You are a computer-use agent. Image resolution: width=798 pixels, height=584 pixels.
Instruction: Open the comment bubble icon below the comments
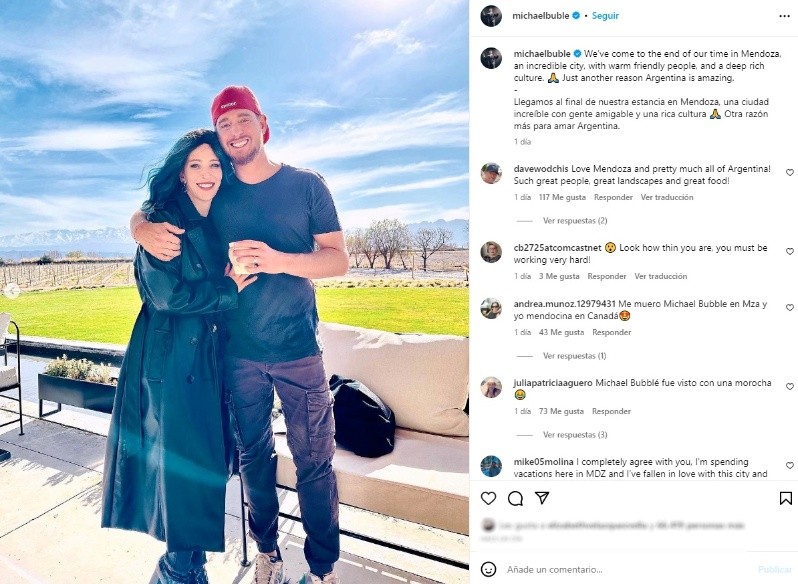(515, 498)
